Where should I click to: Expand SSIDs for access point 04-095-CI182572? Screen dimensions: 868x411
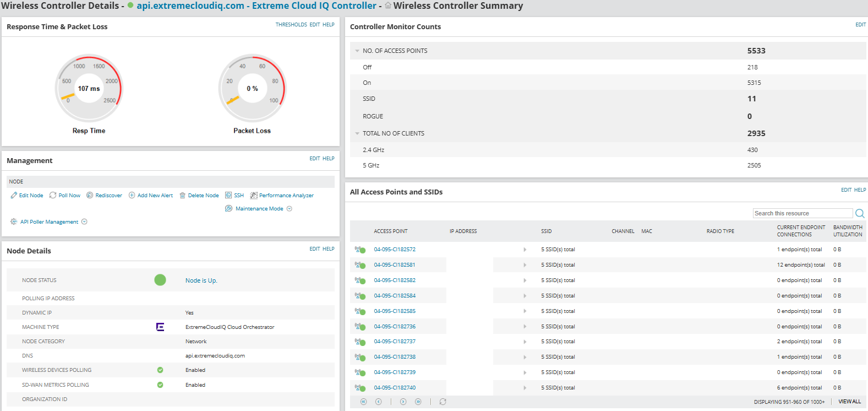point(525,250)
